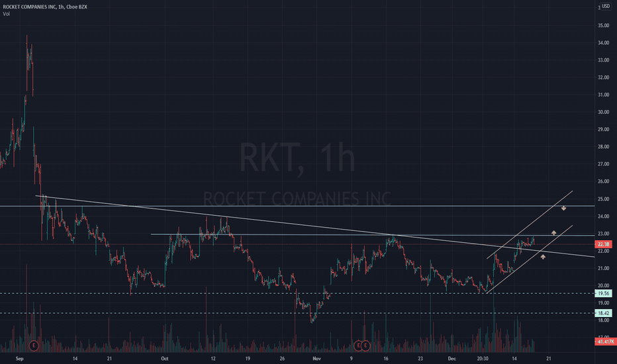Viewport: 617px width, 364px height.
Task: Click the 41.417K volume label
Action: tap(605, 341)
